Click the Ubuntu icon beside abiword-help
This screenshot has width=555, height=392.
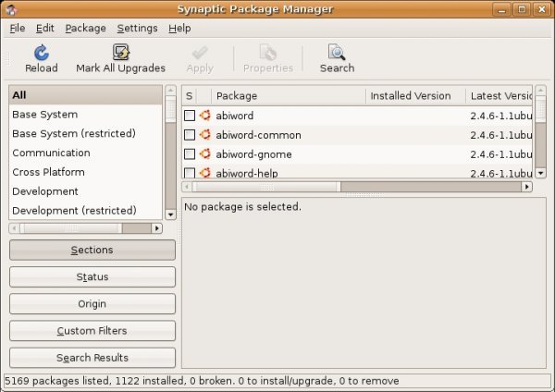205,172
